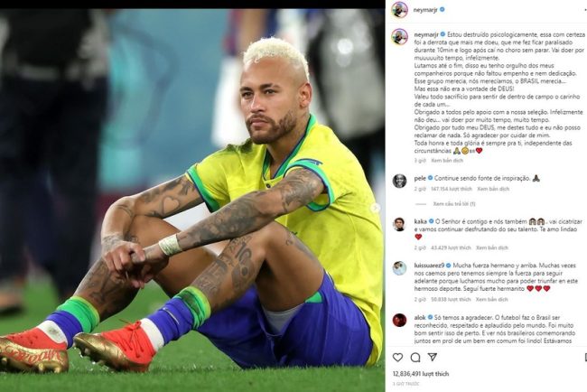Click the main post photo
587x392 pixels.
pos(192,201)
